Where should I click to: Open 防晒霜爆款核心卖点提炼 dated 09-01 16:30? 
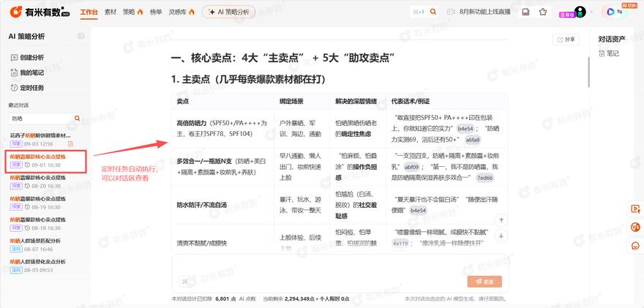[x=45, y=161]
